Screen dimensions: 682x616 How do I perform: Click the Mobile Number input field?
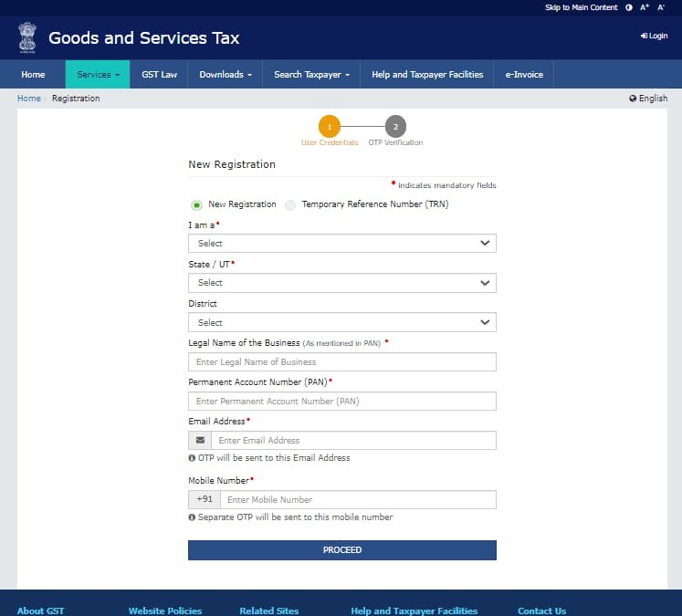358,499
